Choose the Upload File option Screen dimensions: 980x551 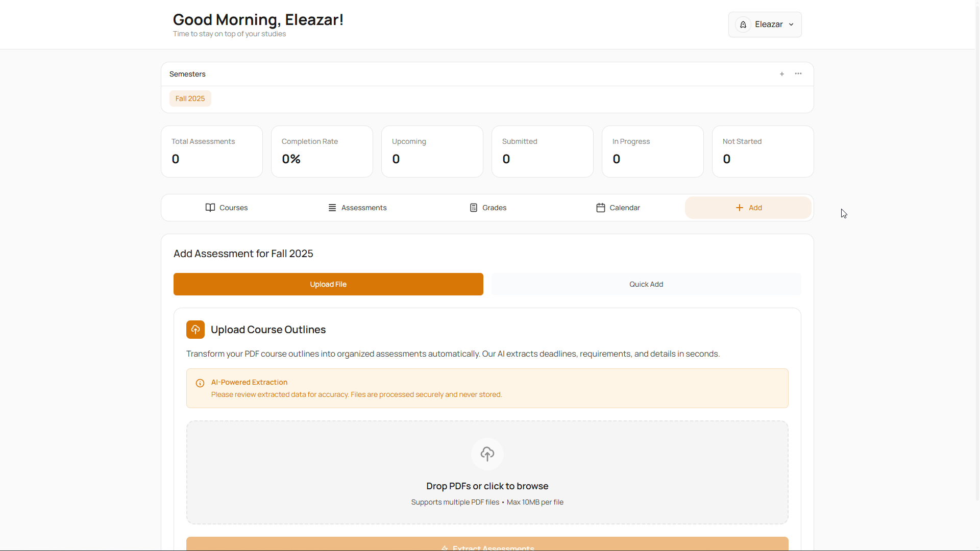[x=328, y=284]
